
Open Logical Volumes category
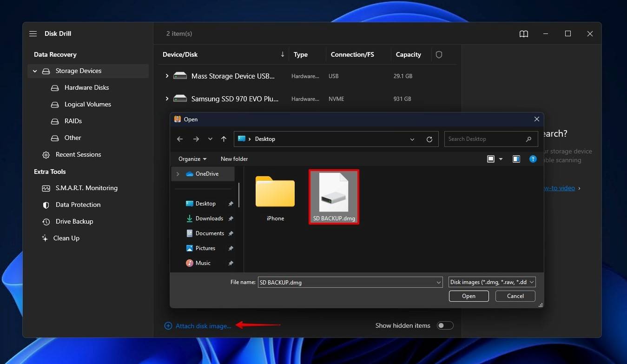pyautogui.click(x=88, y=105)
